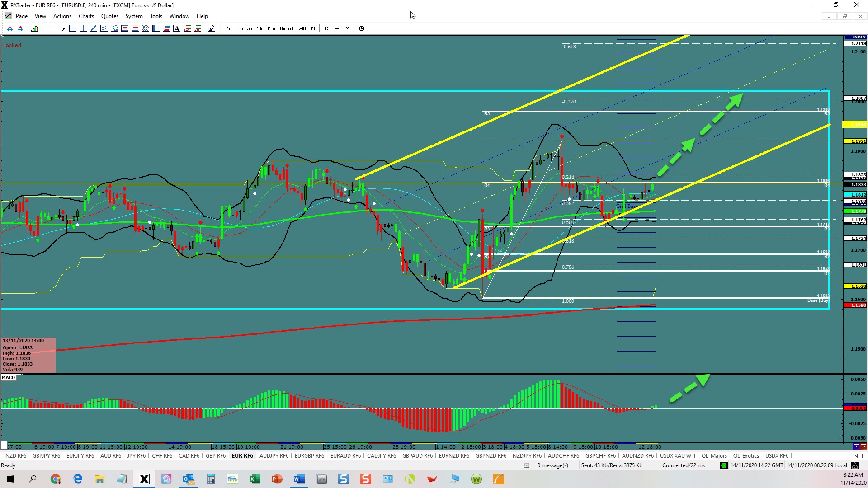Open the chart type bars icon

coord(34,28)
